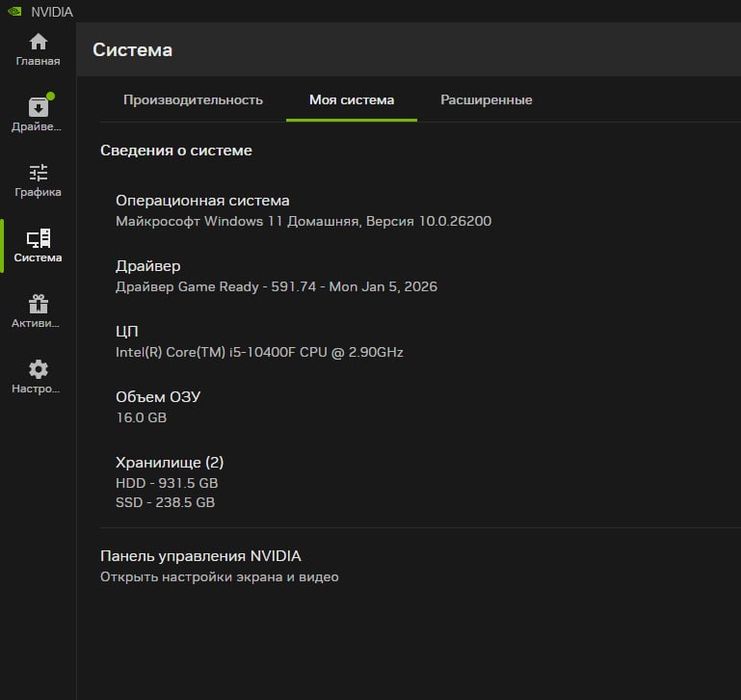Open Панель управления NVIDIA
The height and width of the screenshot is (700, 741).
(x=200, y=556)
